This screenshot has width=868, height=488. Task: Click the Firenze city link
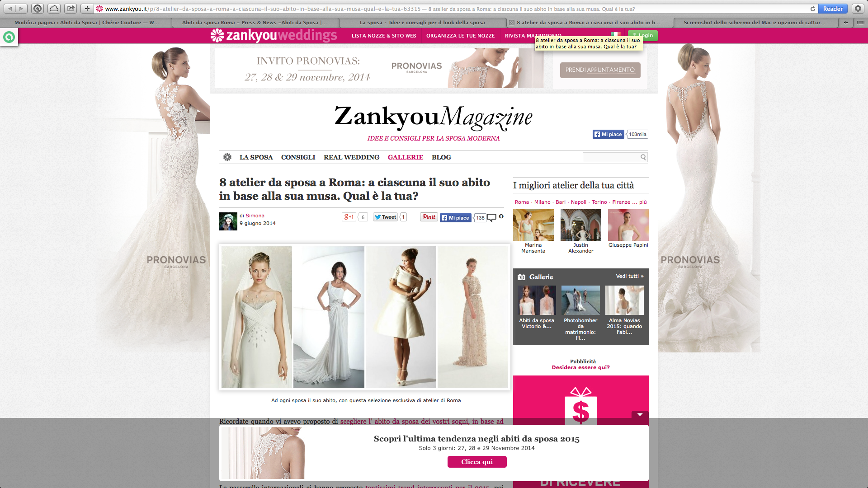tap(621, 202)
